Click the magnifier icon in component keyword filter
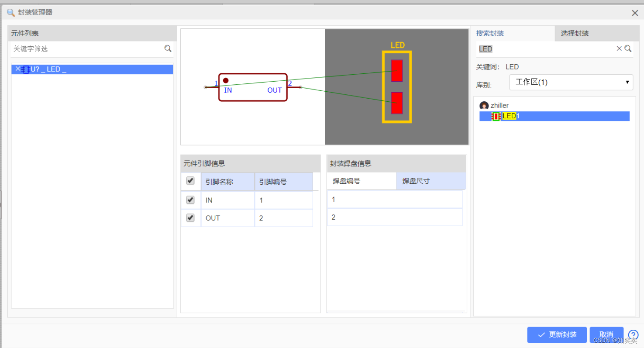Image resolution: width=644 pixels, height=348 pixels. tap(168, 48)
